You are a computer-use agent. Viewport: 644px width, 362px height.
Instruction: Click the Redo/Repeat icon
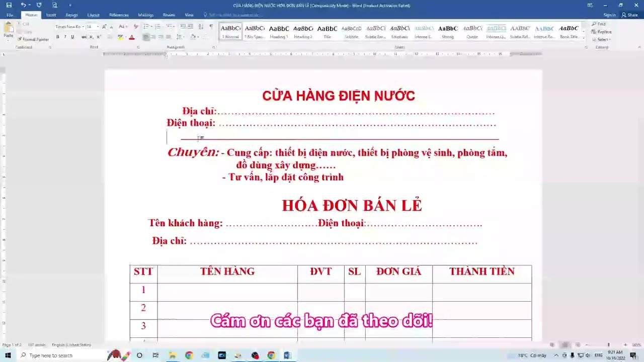39,5
